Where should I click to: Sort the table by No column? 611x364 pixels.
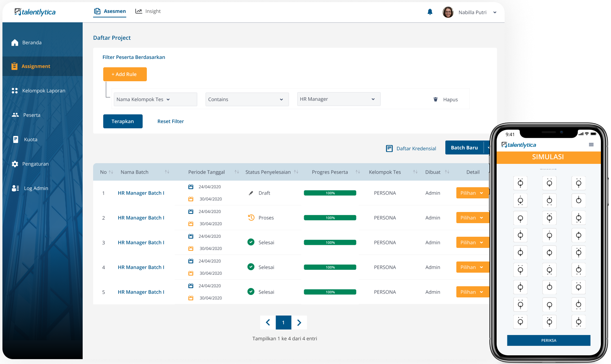click(x=111, y=172)
